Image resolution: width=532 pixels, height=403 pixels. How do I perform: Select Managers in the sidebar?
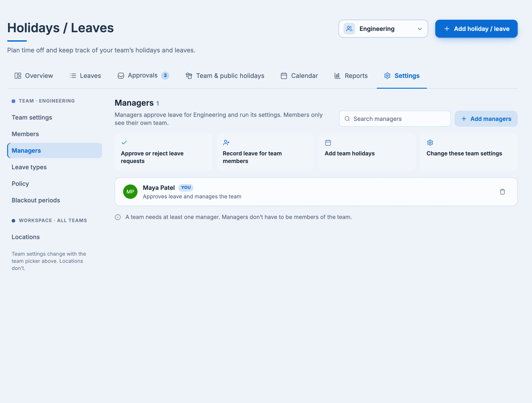55,150
